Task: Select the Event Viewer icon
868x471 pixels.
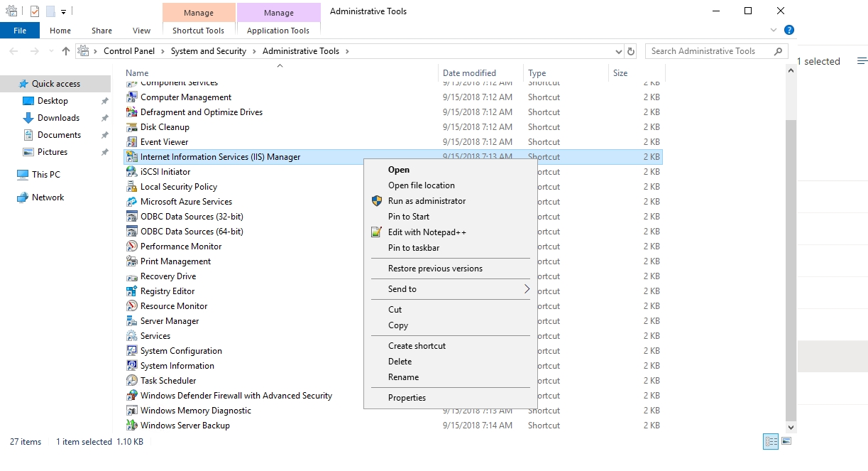Action: [x=131, y=142]
